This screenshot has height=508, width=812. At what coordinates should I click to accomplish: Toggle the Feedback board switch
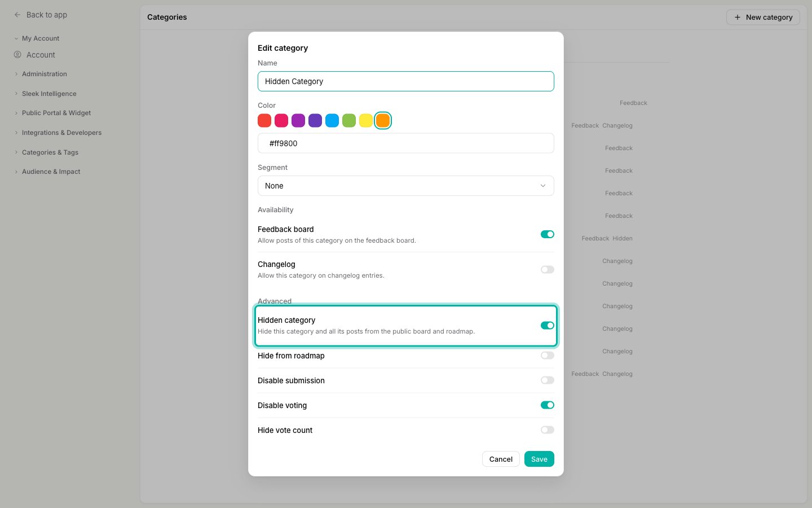tap(548, 234)
